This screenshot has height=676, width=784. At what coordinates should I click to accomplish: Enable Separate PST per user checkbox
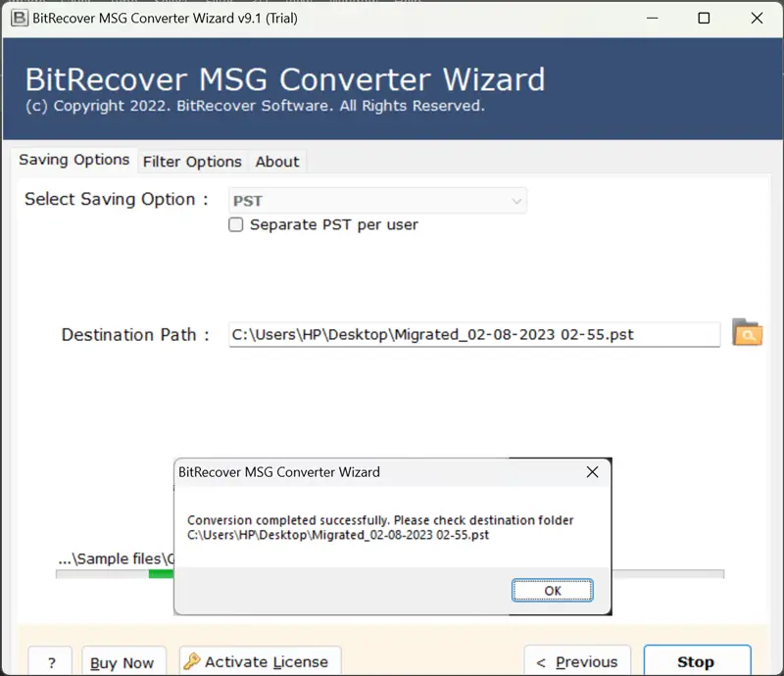point(236,224)
